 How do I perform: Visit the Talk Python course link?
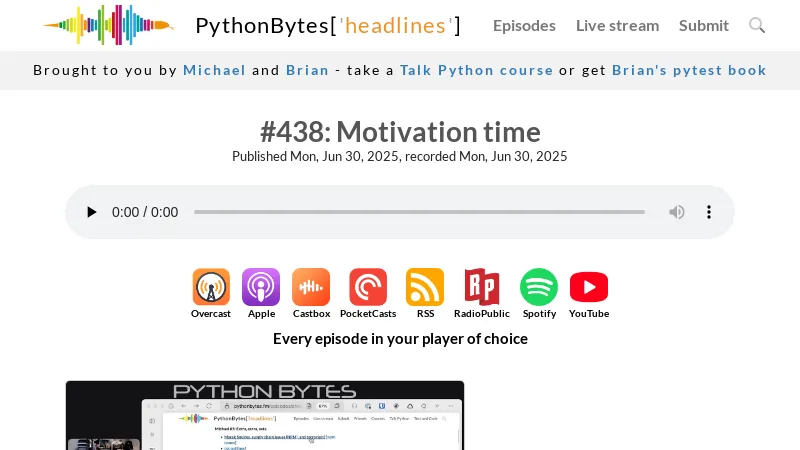pyautogui.click(x=476, y=70)
